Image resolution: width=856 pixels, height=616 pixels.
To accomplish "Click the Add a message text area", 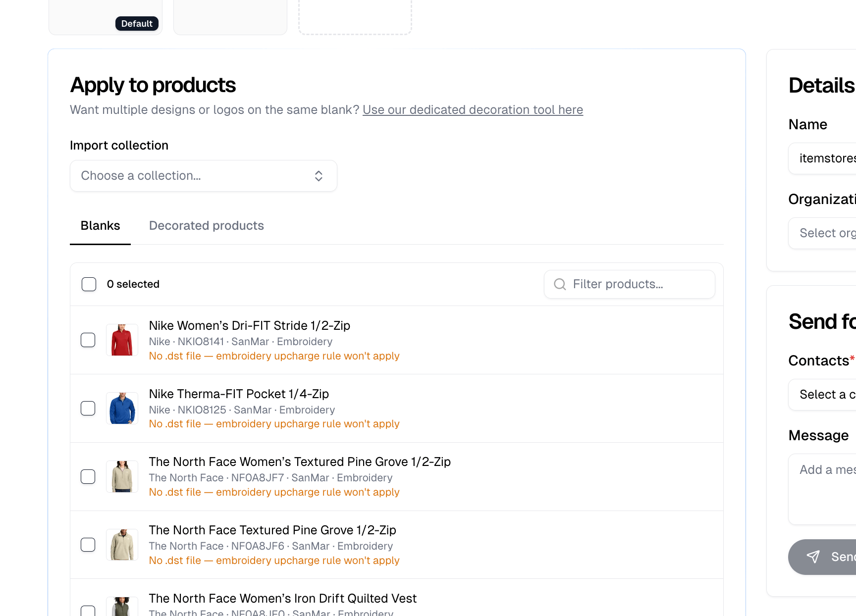I will pos(822,489).
